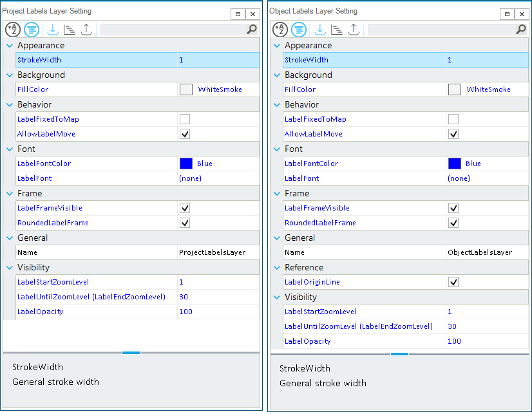Collapse General section in Object Labels panel
532x412 pixels.
click(x=277, y=238)
